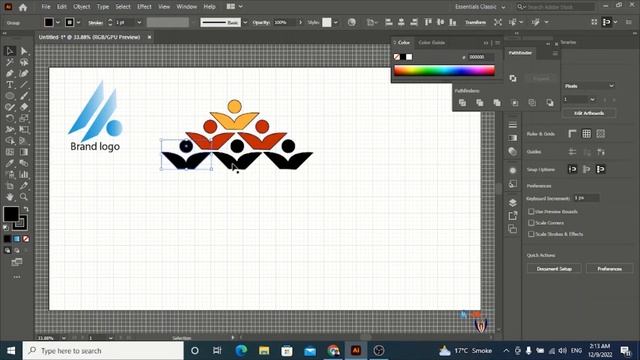Click the large black Fill swatch

click(x=11, y=214)
